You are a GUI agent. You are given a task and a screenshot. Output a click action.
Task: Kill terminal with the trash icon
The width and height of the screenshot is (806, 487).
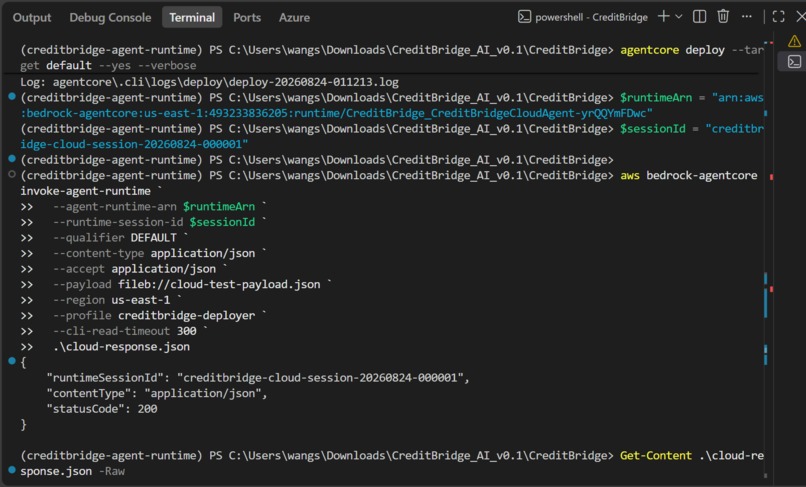(723, 16)
